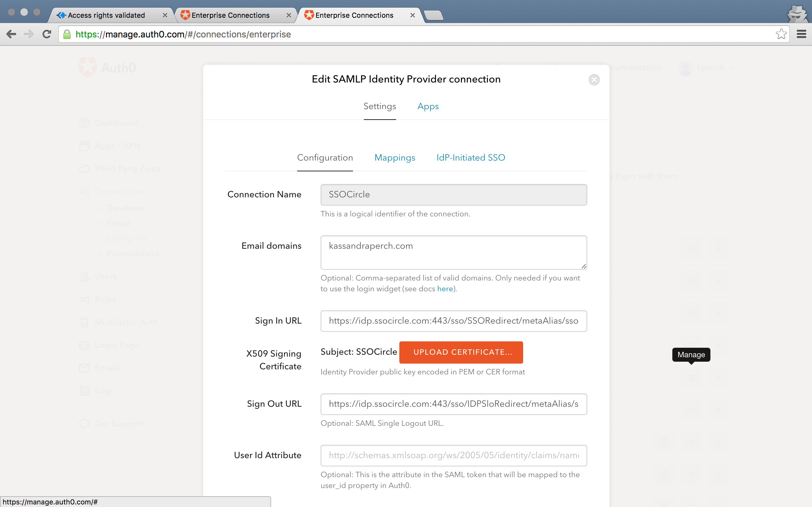Image resolution: width=812 pixels, height=507 pixels.
Task: Click the Upload Certificate button
Action: tap(461, 352)
